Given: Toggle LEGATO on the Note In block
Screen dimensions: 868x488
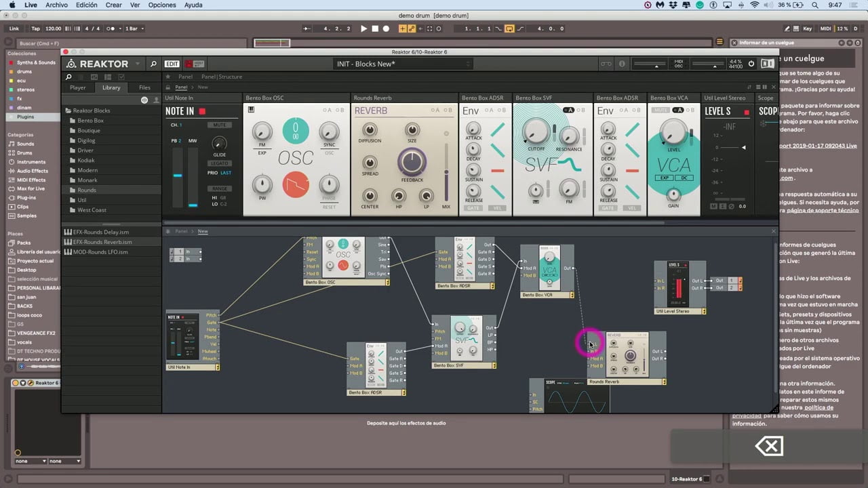Looking at the screenshot, I should point(219,163).
